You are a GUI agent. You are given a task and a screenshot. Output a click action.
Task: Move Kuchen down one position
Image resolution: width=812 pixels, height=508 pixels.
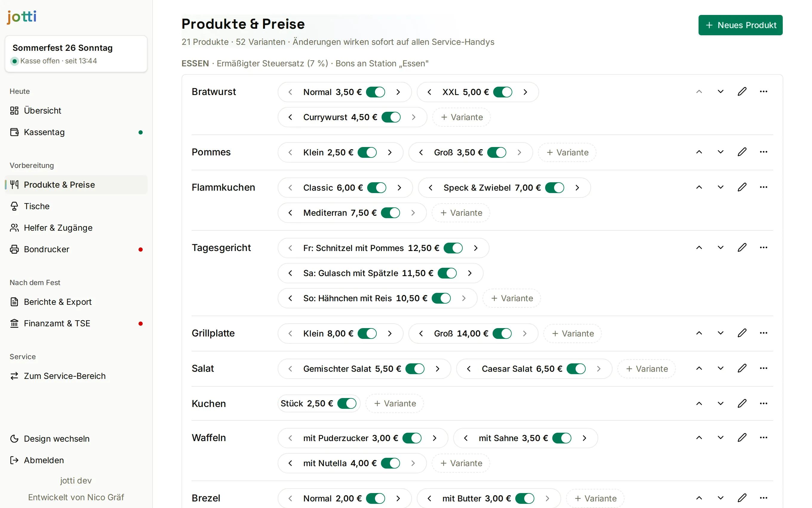(x=720, y=403)
